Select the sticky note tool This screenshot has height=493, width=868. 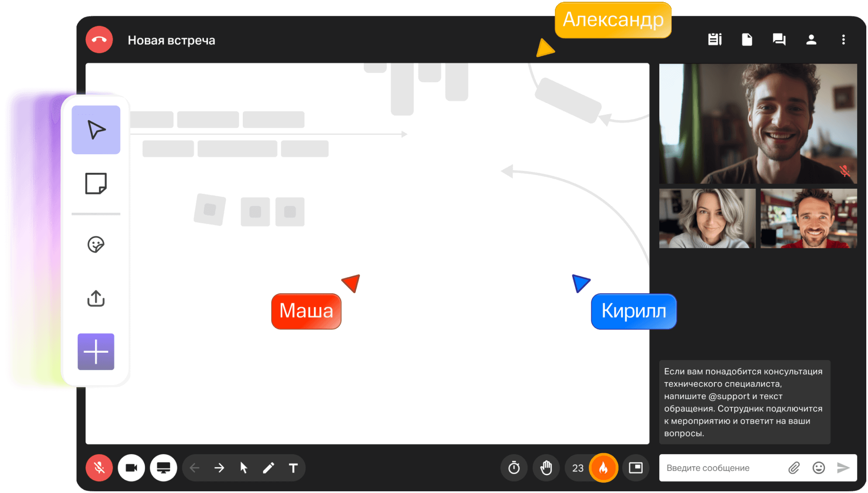tap(96, 183)
